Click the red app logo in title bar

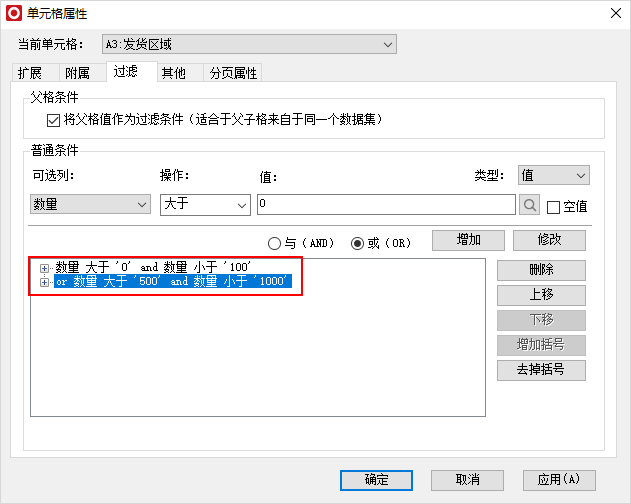(14, 13)
